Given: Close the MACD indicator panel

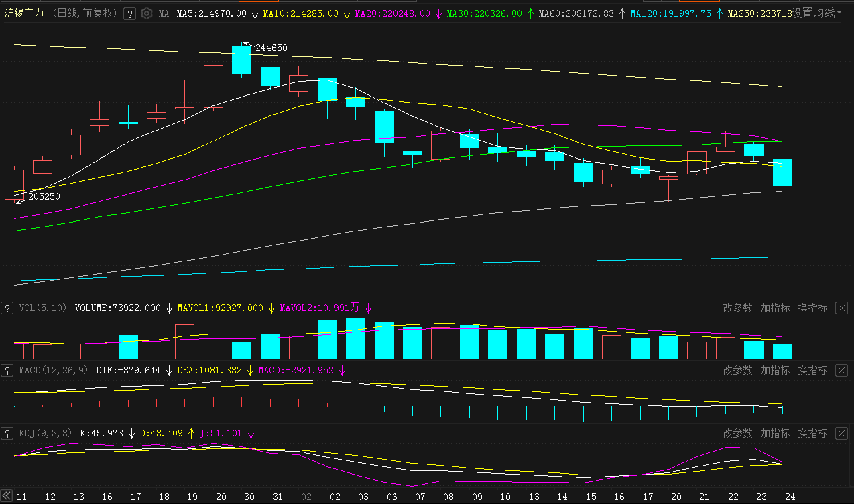Looking at the screenshot, I should pos(841,370).
